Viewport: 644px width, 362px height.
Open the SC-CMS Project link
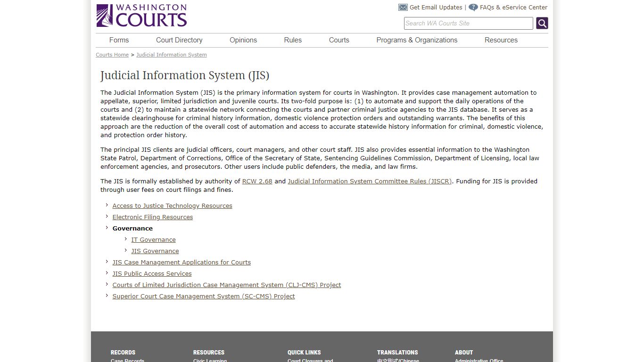click(x=204, y=296)
